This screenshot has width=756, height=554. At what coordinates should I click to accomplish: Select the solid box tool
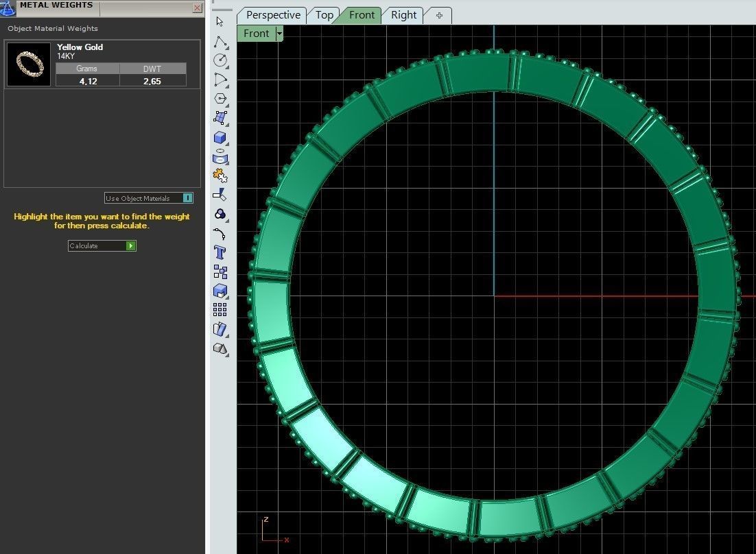[220, 138]
